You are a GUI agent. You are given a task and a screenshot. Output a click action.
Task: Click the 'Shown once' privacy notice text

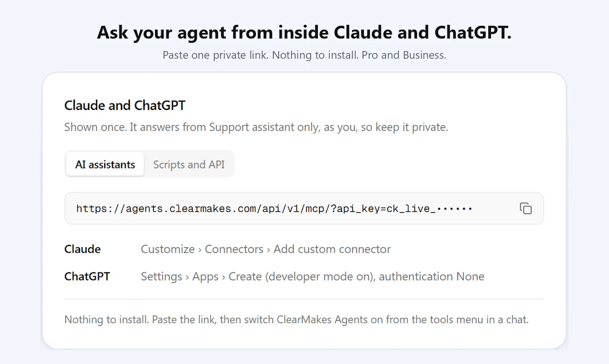click(x=256, y=127)
